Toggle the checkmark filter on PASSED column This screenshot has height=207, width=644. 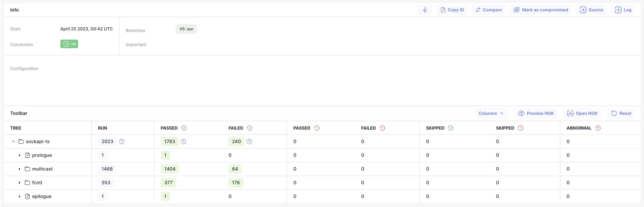click(184, 128)
